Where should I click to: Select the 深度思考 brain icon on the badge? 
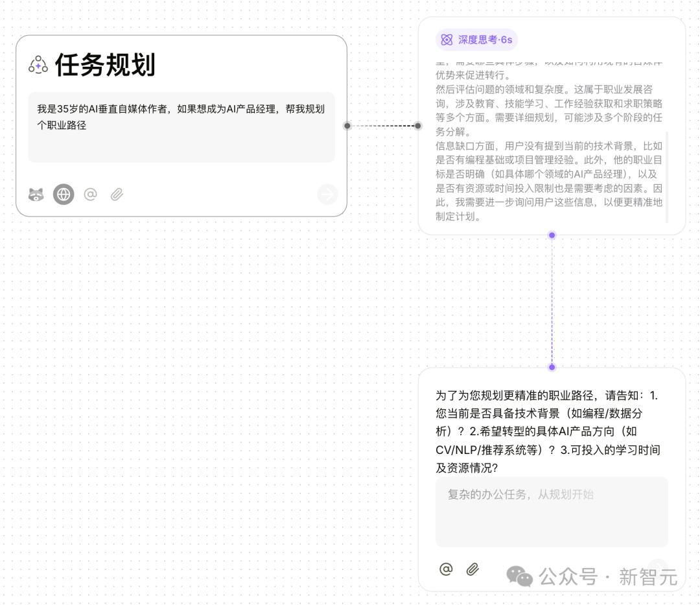(447, 40)
